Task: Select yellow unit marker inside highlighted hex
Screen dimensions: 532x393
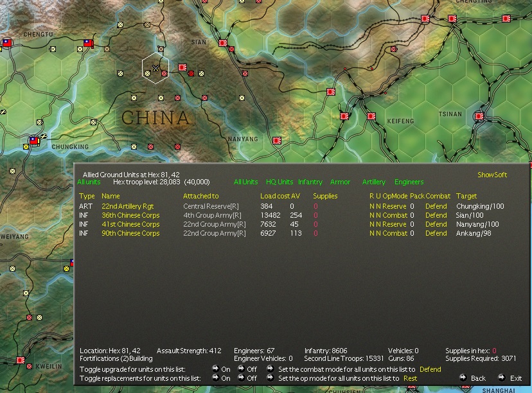Action: pos(147,73)
